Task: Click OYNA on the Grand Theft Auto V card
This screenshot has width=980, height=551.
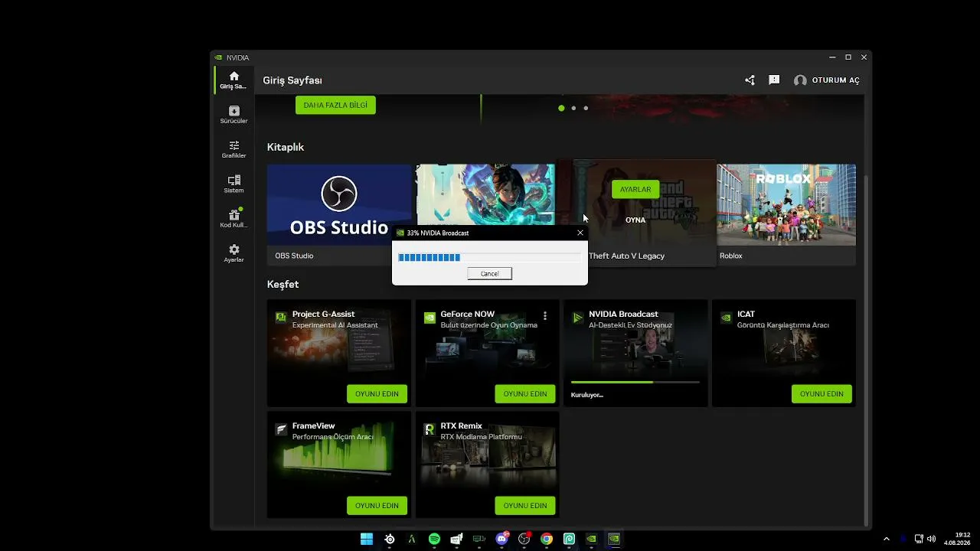Action: tap(635, 220)
